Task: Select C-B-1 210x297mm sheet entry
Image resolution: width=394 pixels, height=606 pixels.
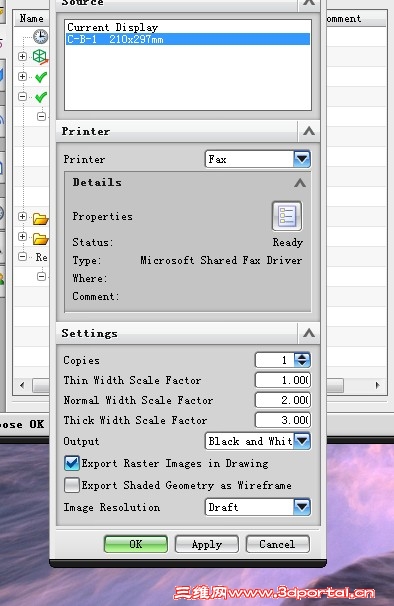Action: [x=188, y=39]
